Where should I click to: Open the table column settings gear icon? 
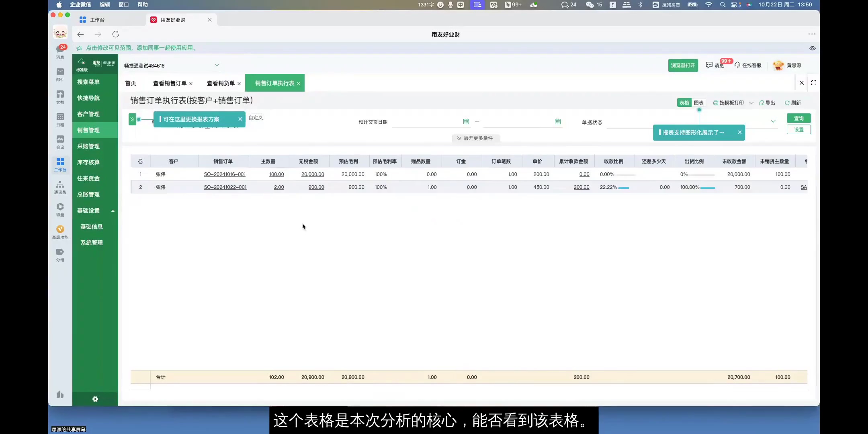[140, 161]
